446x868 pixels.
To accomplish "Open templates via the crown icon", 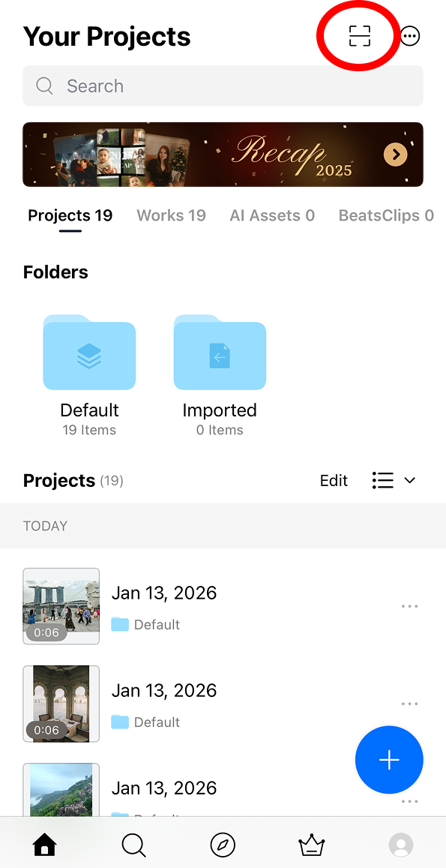I will coord(312,845).
